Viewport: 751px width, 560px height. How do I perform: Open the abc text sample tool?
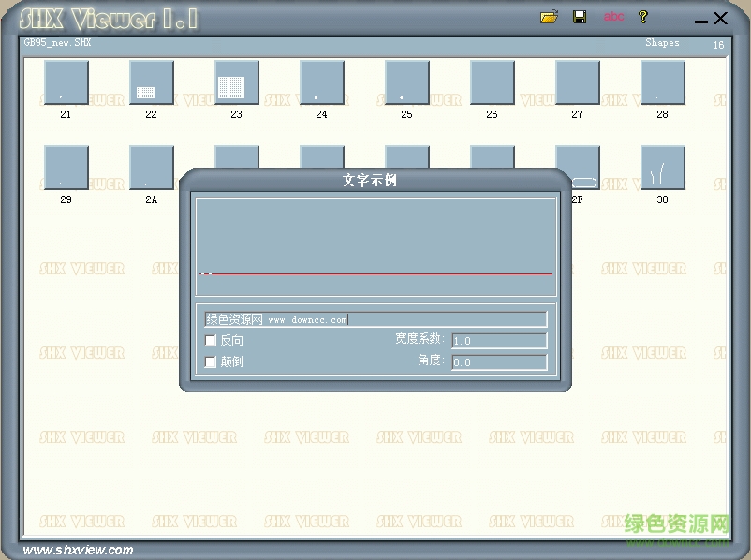613,17
